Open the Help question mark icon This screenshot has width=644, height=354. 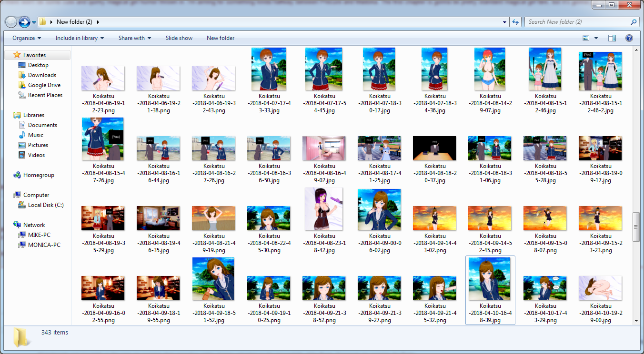[629, 38]
